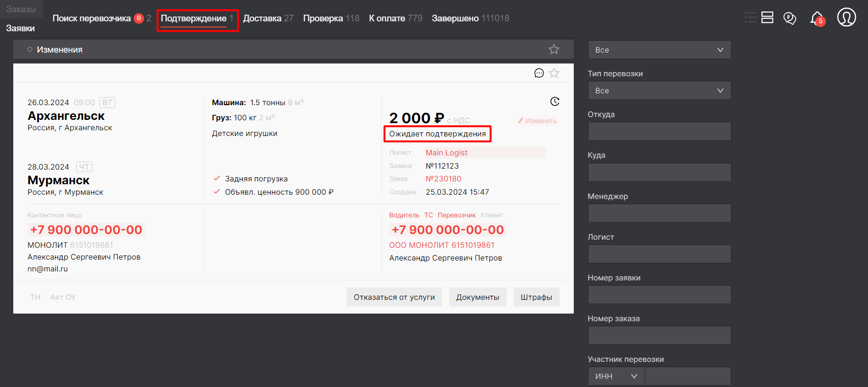
Task: Focus the Номер заказа filter field
Action: [660, 335]
